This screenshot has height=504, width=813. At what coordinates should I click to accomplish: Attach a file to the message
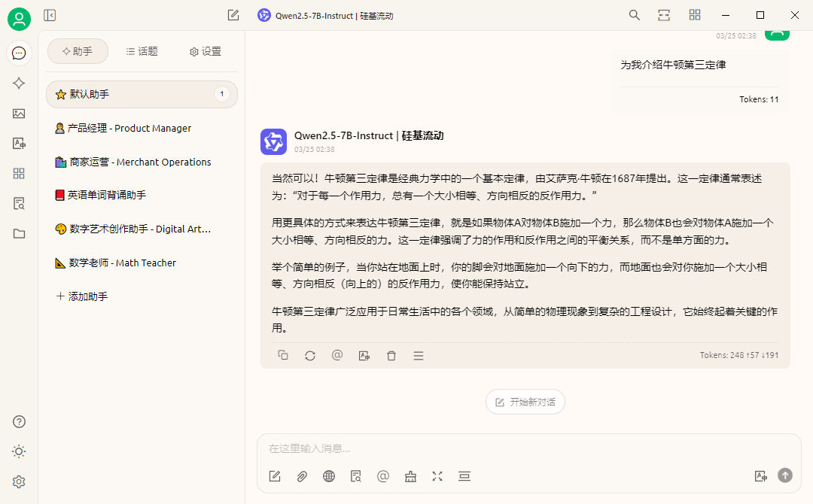point(302,476)
